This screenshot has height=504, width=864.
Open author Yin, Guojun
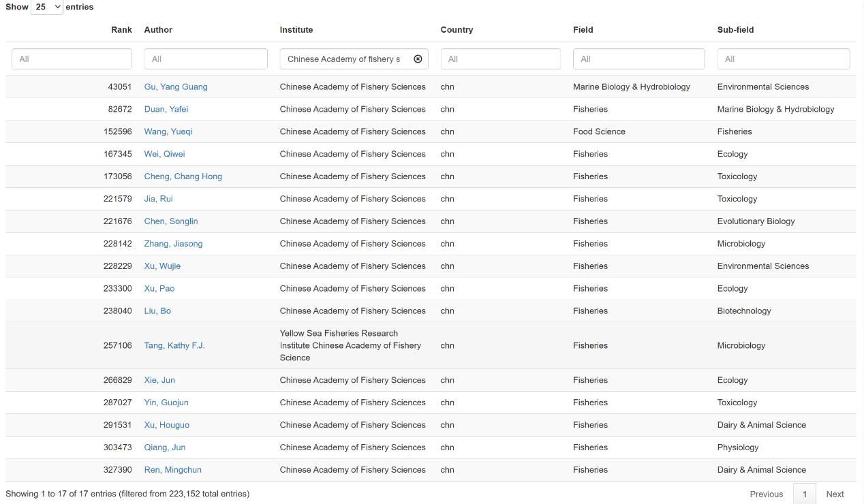[166, 403]
